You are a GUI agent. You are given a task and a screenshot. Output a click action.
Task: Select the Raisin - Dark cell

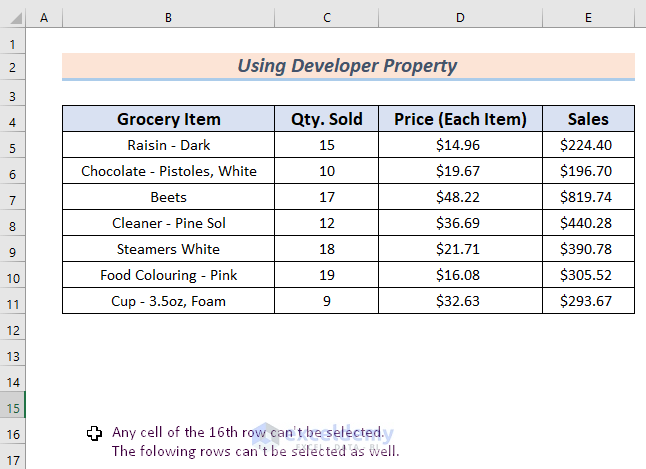169,145
